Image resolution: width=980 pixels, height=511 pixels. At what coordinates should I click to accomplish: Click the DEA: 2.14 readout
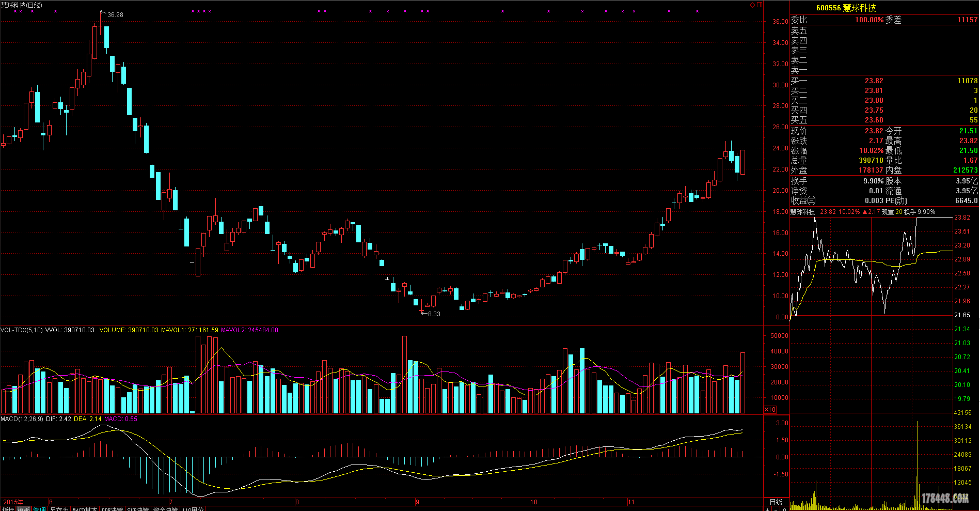pos(88,419)
